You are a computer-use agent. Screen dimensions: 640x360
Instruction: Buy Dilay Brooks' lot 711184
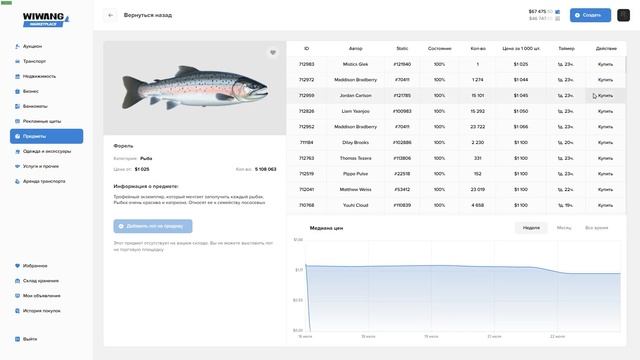(x=605, y=142)
